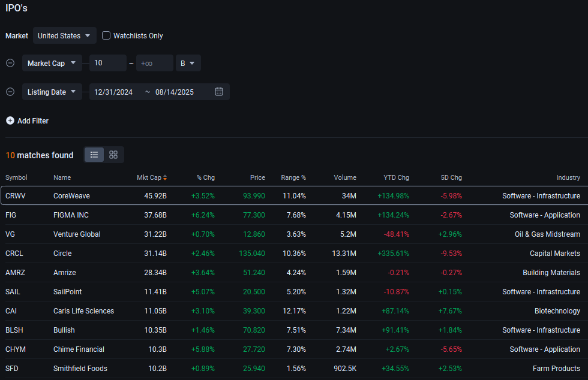Enable Watchlists Only checkbox
588x380 pixels.
106,35
